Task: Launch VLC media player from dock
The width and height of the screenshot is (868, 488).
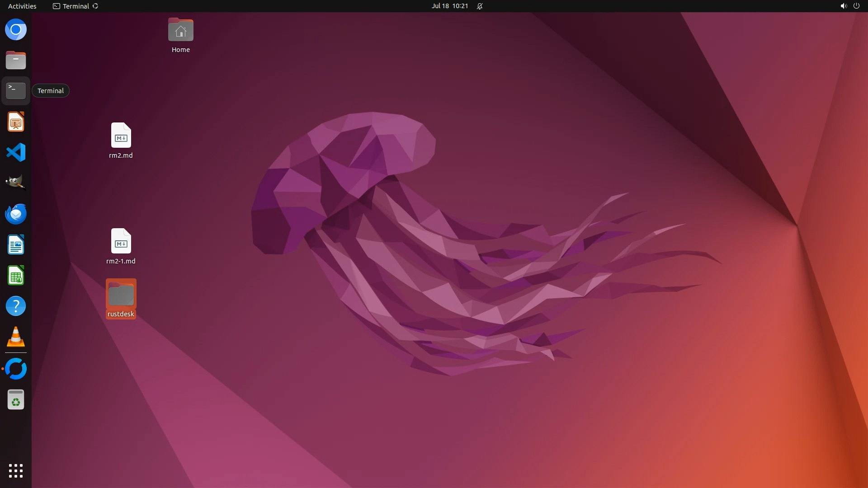Action: (x=16, y=337)
